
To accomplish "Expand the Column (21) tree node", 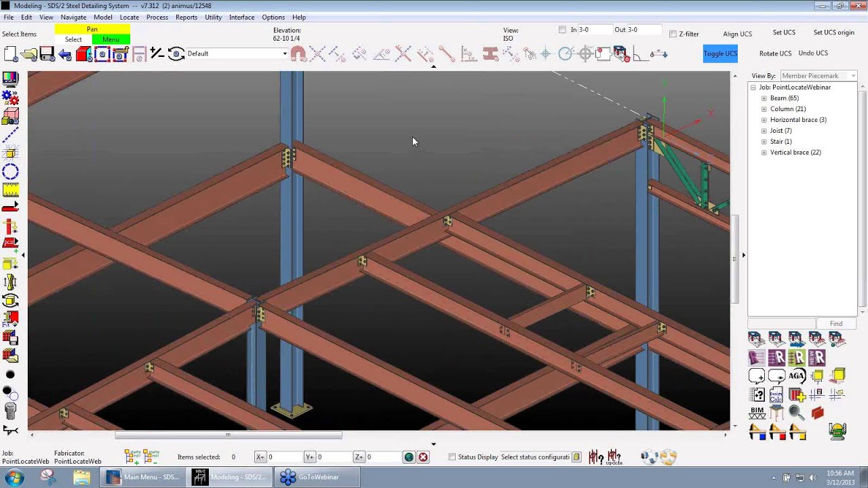I will (764, 109).
